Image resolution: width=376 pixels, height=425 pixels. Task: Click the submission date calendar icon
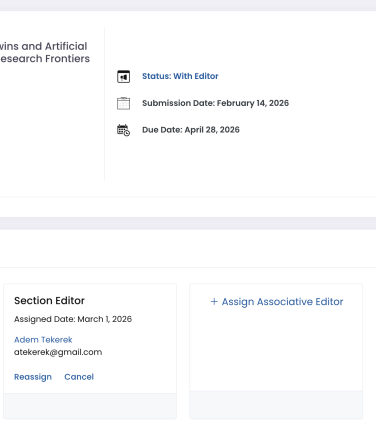[x=123, y=103]
